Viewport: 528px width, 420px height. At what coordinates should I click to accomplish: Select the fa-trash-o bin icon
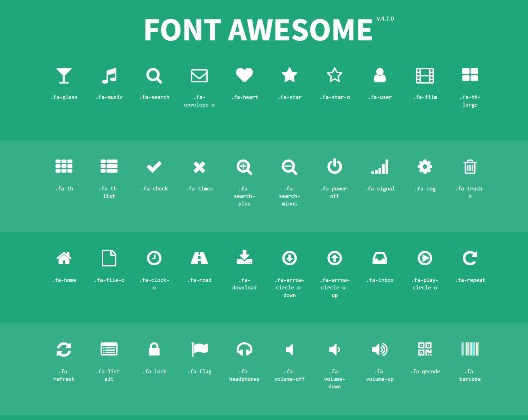pyautogui.click(x=470, y=167)
